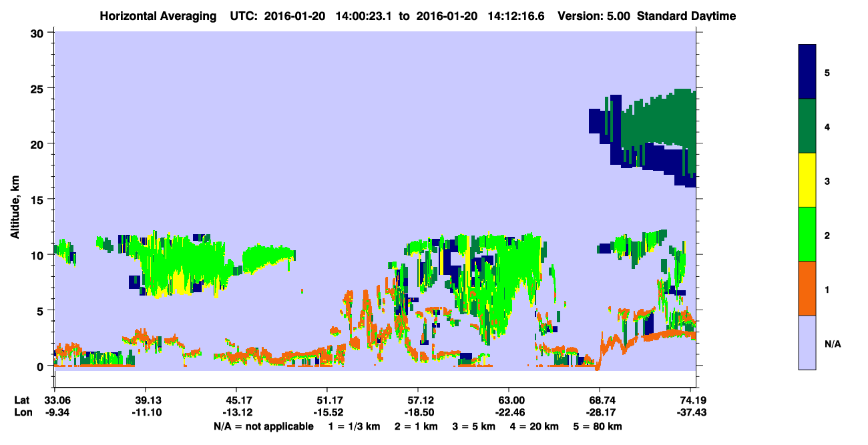Image resolution: width=868 pixels, height=445 pixels.
Task: Click latitude value '33.06'
Action: (54, 400)
